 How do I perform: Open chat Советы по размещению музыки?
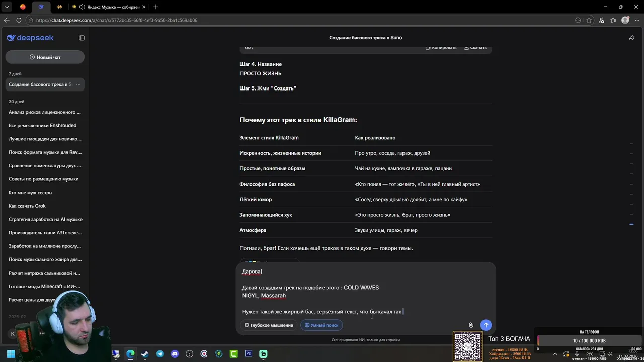point(45,179)
